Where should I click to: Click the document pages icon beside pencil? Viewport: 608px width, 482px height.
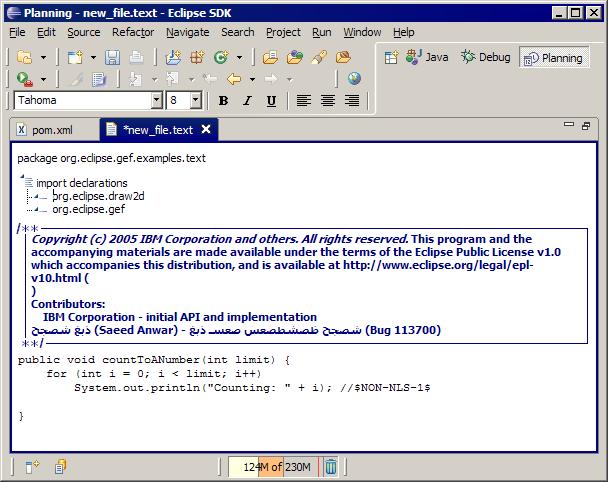point(99,79)
